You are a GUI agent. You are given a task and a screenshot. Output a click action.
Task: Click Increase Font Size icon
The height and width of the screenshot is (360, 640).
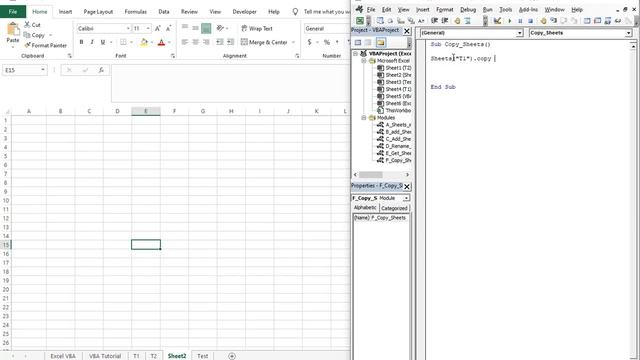[x=158, y=28]
